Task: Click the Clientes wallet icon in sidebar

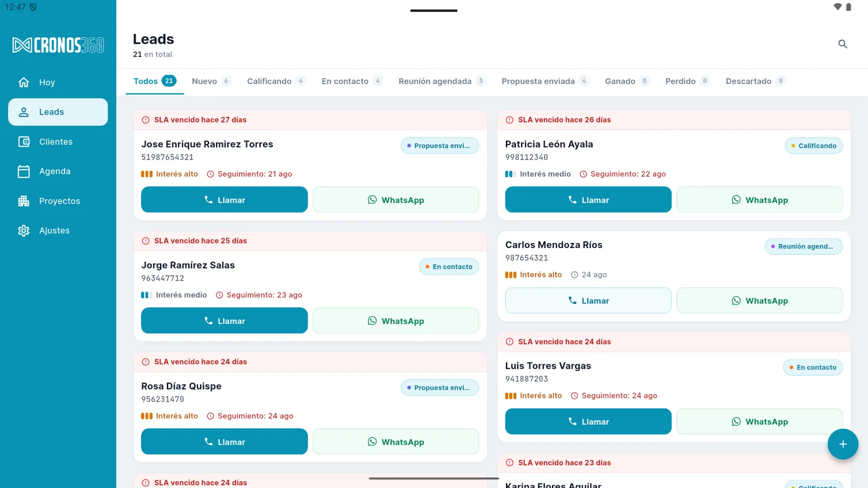Action: (24, 141)
